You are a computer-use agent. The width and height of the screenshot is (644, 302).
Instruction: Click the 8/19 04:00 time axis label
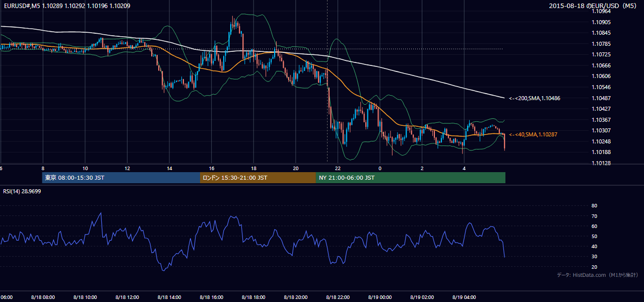point(464,297)
